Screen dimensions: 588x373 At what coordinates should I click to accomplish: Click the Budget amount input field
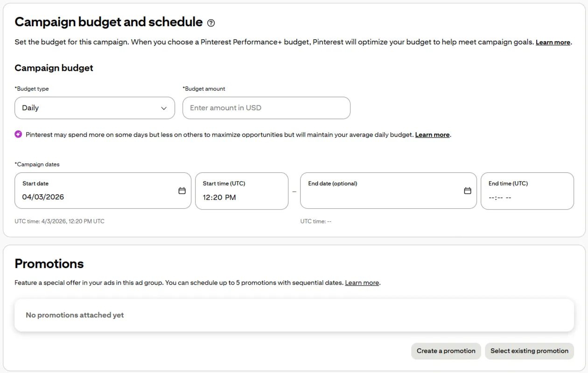coord(266,108)
